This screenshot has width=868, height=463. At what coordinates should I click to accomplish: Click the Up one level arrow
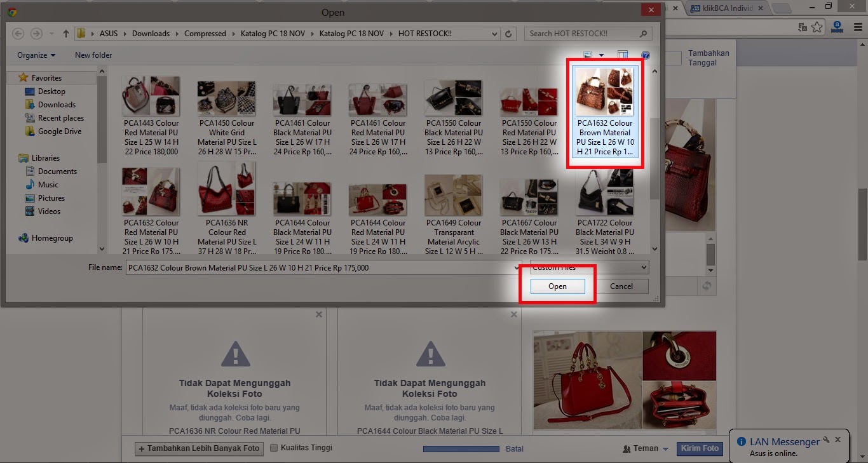(x=65, y=34)
